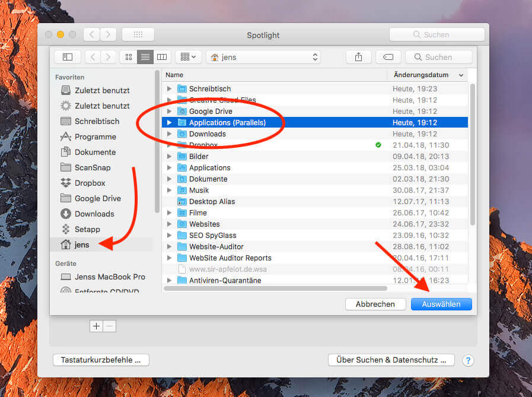The height and width of the screenshot is (397, 532).
Task: Select the Antiviren-Quarantäne folder row
Action: tap(315, 280)
